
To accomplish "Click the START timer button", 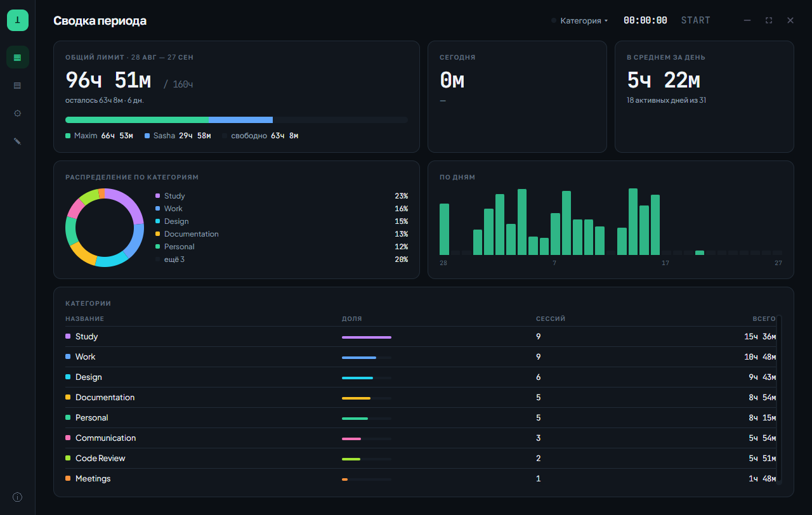I will pyautogui.click(x=696, y=20).
